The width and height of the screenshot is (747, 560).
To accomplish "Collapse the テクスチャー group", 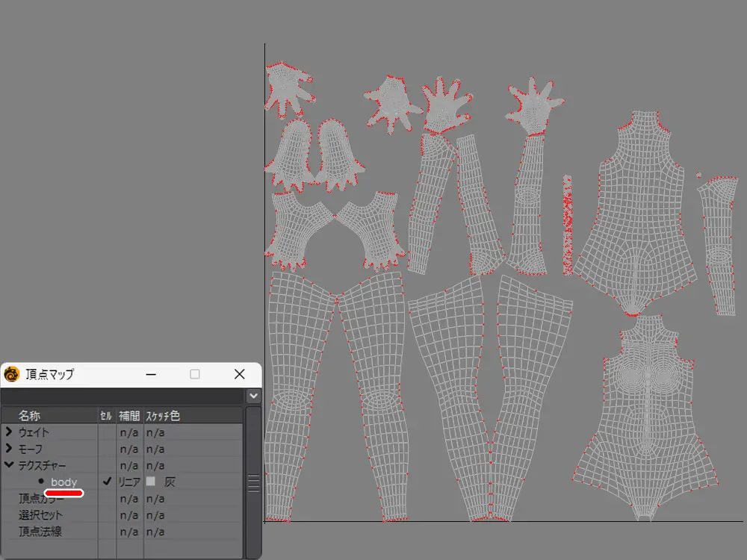I will pyautogui.click(x=8, y=465).
